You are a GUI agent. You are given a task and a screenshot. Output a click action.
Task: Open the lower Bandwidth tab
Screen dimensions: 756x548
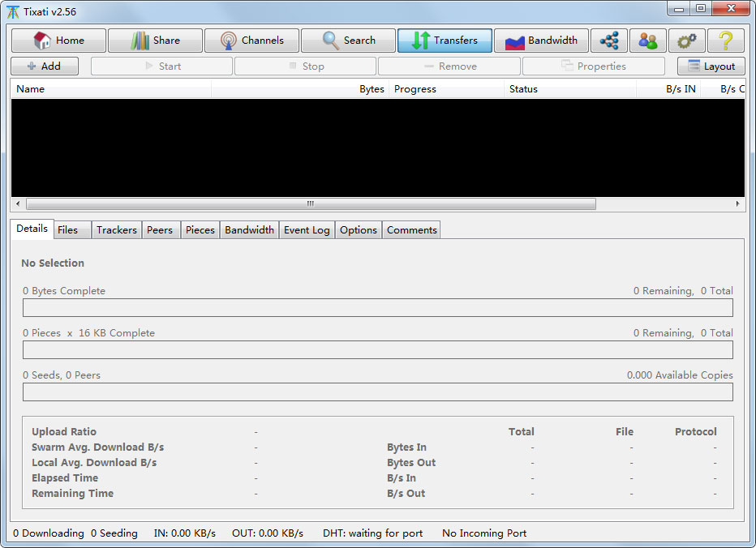coord(249,230)
